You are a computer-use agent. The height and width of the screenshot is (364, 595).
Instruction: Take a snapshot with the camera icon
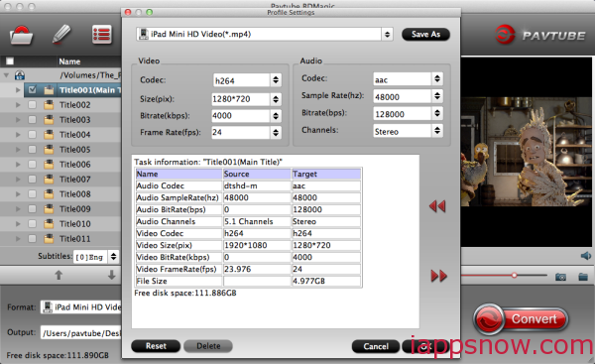point(561,277)
